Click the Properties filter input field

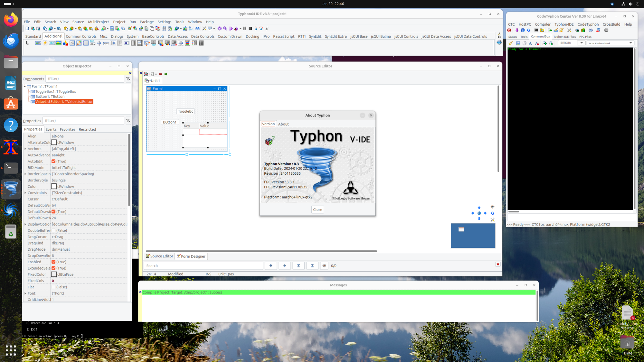83,121
